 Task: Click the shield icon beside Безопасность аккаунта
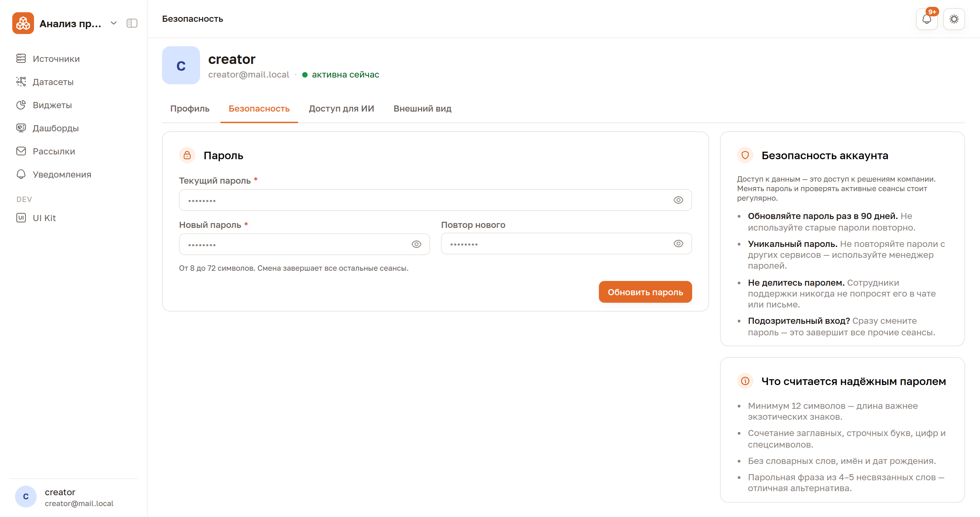[745, 155]
